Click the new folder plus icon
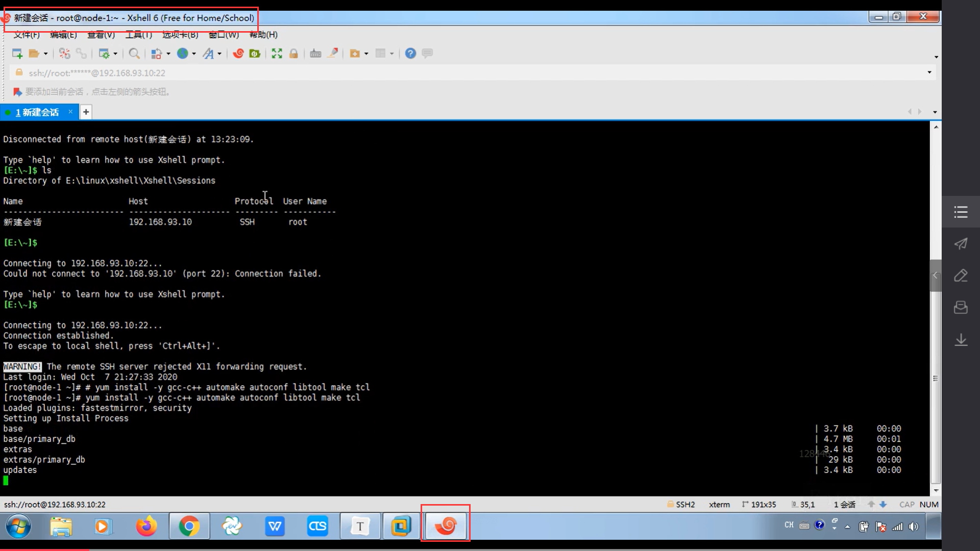 [355, 54]
